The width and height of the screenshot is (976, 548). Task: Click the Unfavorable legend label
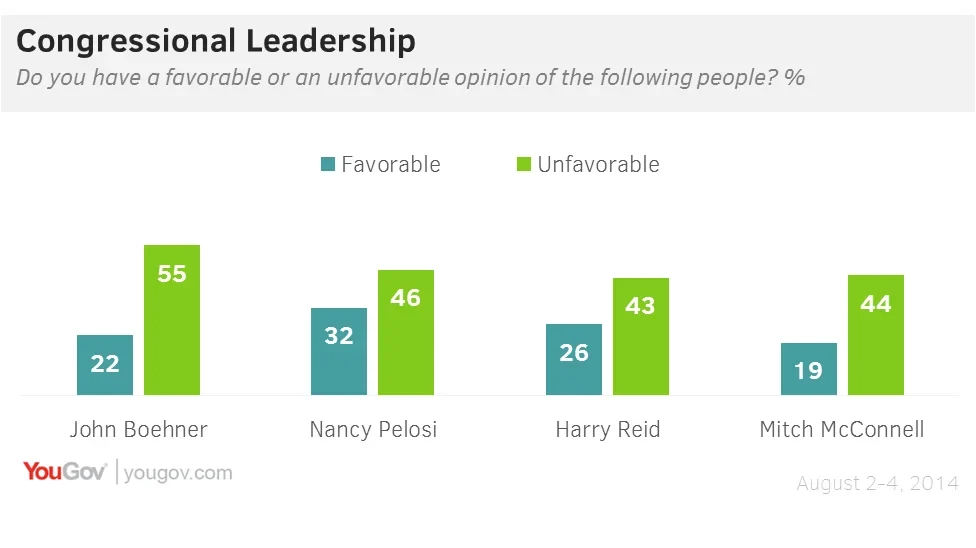[x=598, y=165]
